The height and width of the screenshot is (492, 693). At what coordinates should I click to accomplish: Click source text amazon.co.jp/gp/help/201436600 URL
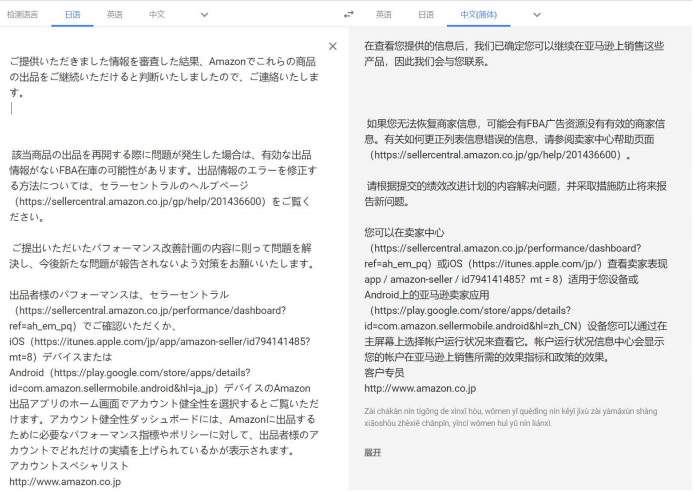point(140,202)
